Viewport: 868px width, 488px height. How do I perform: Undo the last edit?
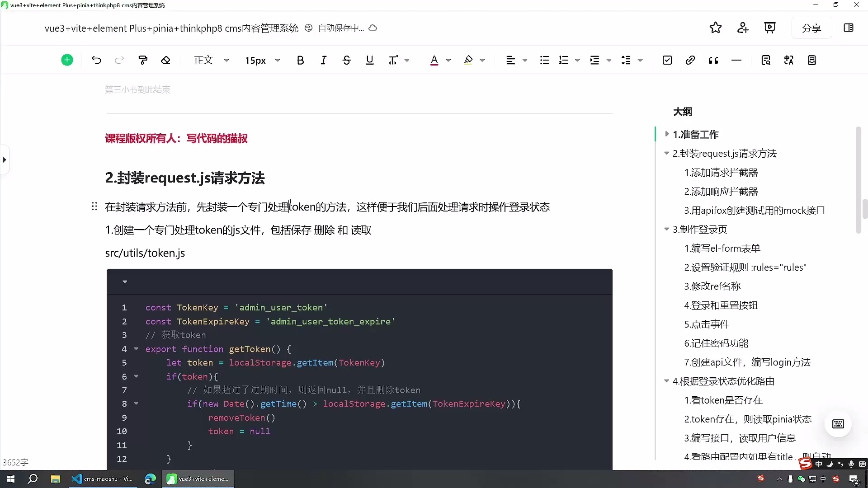96,60
